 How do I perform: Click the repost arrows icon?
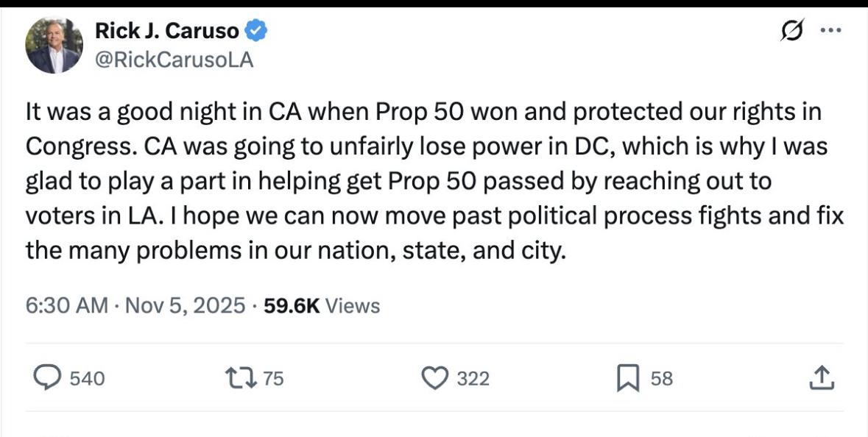(x=242, y=378)
